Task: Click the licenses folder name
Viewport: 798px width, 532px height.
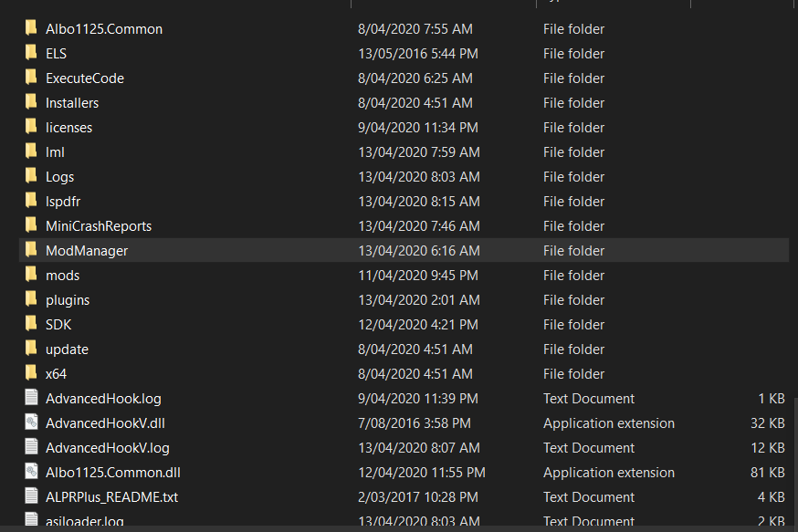Action: click(69, 128)
